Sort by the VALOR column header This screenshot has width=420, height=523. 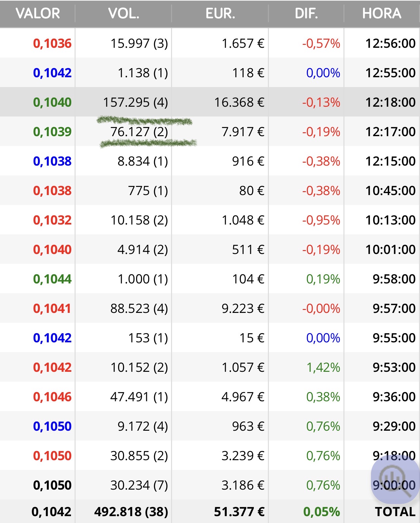click(38, 14)
